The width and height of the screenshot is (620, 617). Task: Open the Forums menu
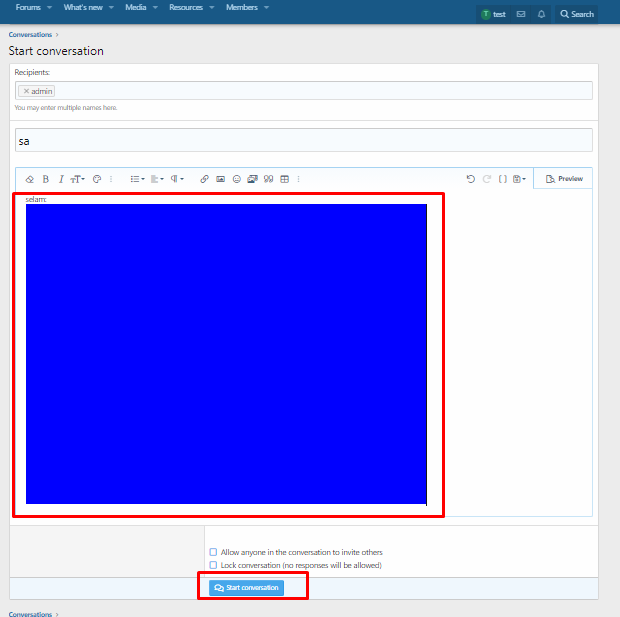click(28, 7)
